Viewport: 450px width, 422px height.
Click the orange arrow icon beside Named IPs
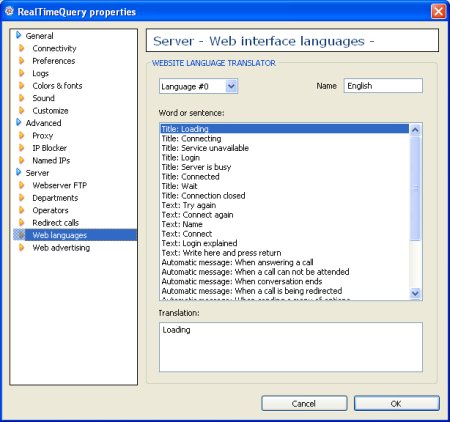(22, 160)
